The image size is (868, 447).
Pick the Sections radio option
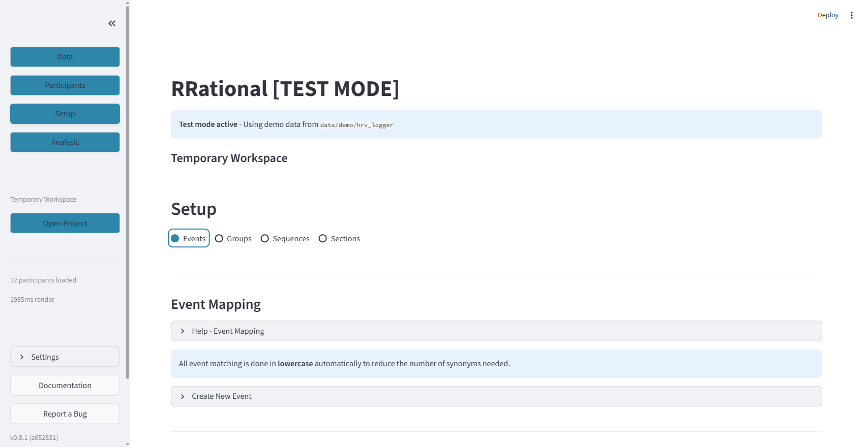point(339,239)
